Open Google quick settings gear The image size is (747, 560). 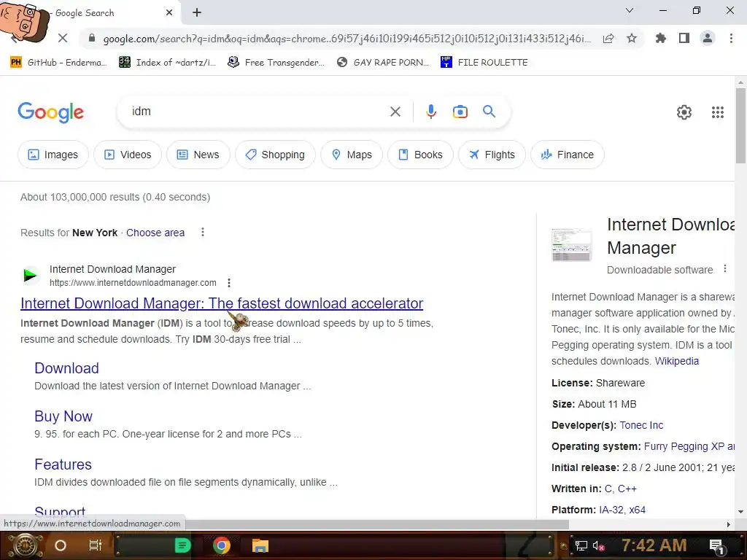pyautogui.click(x=684, y=112)
